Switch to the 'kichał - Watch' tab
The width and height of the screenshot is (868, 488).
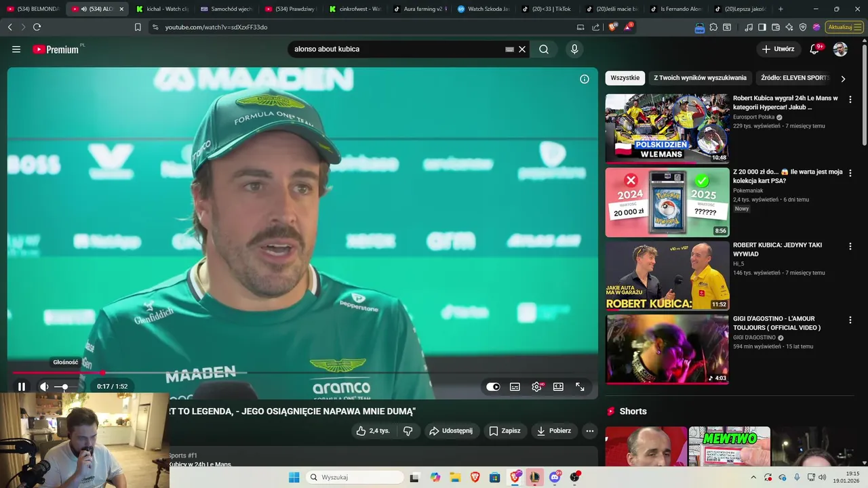point(161,9)
